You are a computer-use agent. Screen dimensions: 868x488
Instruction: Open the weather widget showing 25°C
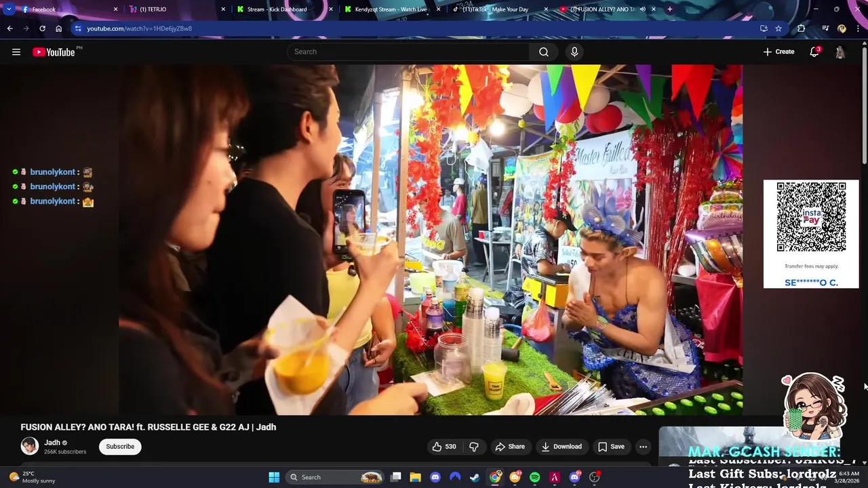(33, 477)
